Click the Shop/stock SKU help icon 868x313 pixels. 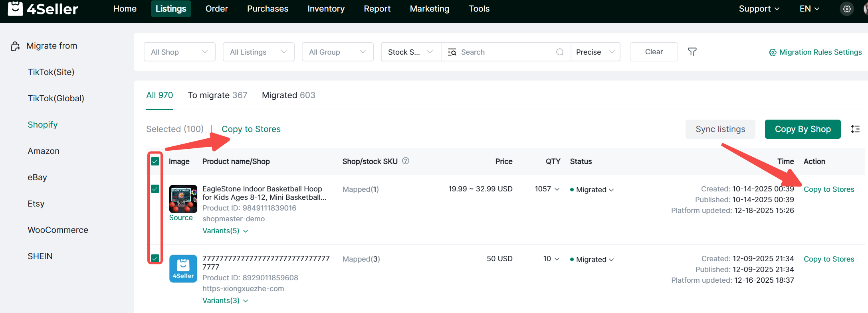406,161
